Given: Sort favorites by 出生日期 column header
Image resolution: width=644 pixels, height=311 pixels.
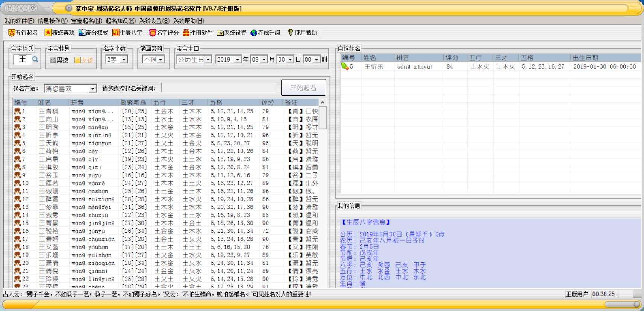Looking at the screenshot, I should pos(605,58).
